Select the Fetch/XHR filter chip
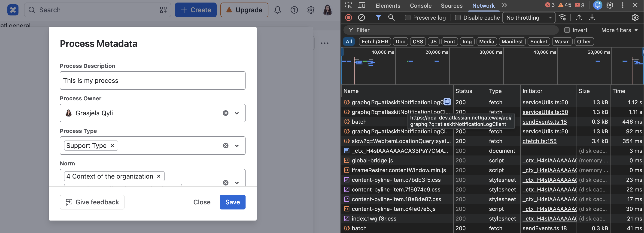This screenshot has width=644, height=233. point(375,42)
